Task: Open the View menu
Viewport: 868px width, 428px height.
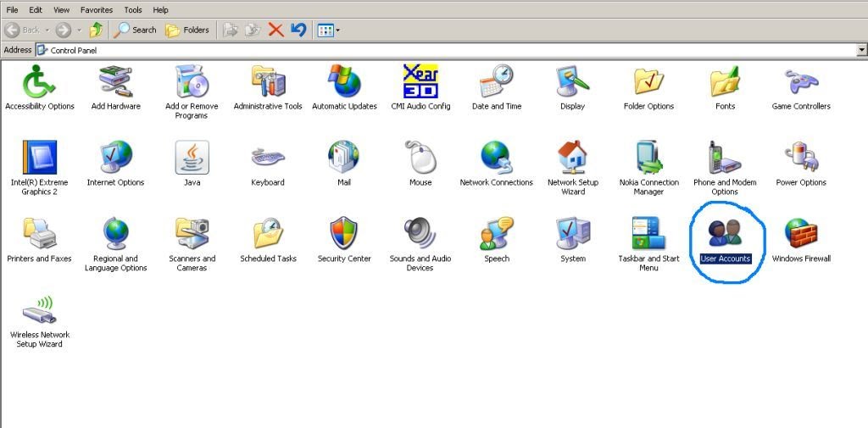Action: click(61, 10)
